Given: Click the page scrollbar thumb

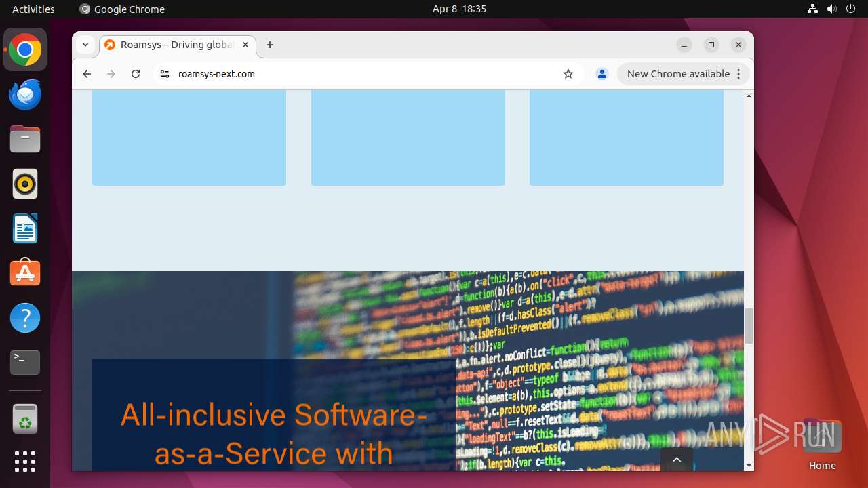Looking at the screenshot, I should coord(749,326).
